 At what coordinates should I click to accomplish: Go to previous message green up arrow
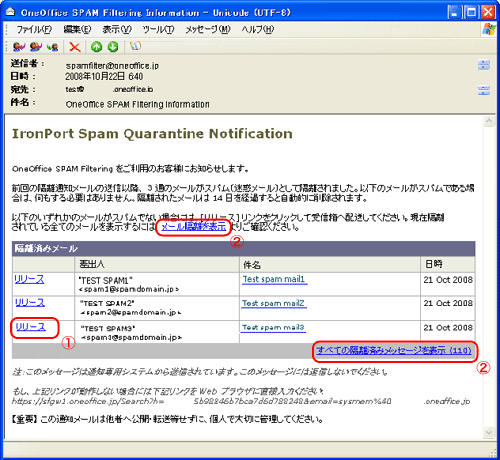click(x=97, y=47)
